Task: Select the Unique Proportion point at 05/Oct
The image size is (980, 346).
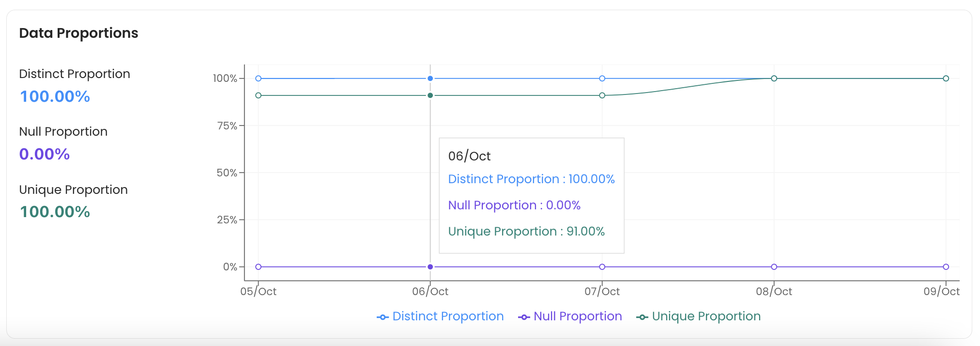Action: coord(258,95)
